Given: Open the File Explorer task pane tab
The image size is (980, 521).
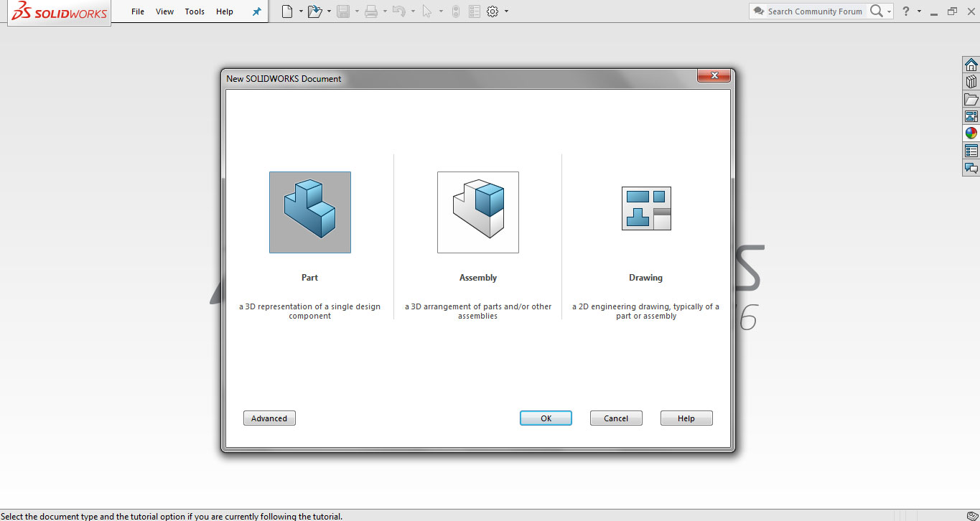Looking at the screenshot, I should tap(971, 99).
